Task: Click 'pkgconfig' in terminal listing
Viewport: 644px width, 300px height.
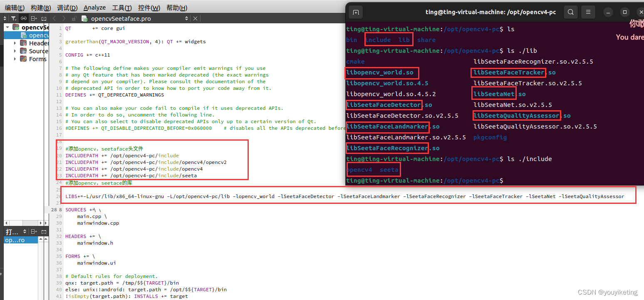Action: [x=490, y=137]
